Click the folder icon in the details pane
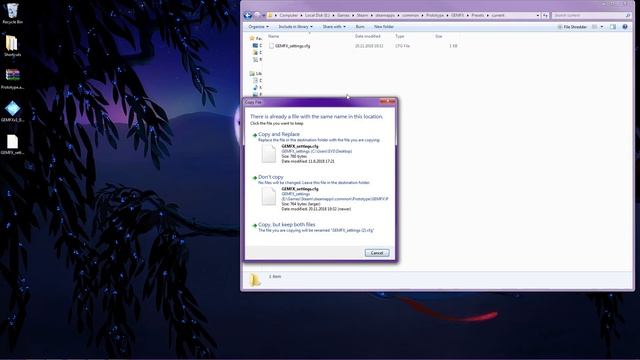640x360 pixels. click(x=255, y=280)
